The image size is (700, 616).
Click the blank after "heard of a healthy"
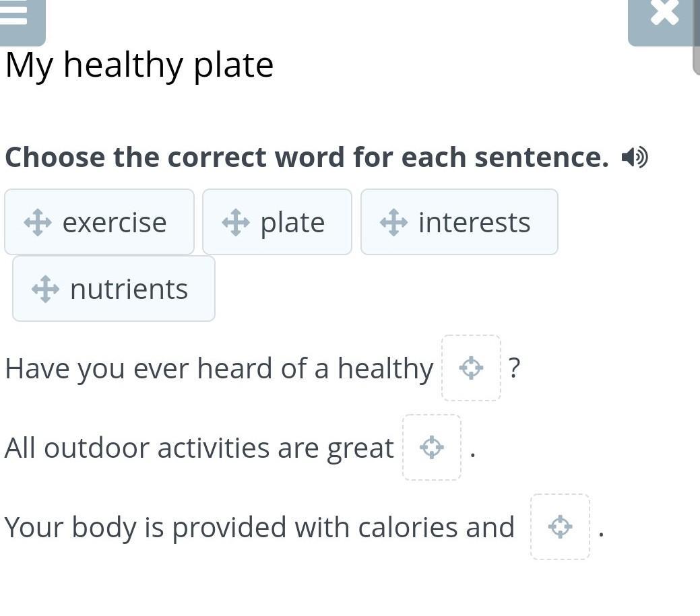471,368
